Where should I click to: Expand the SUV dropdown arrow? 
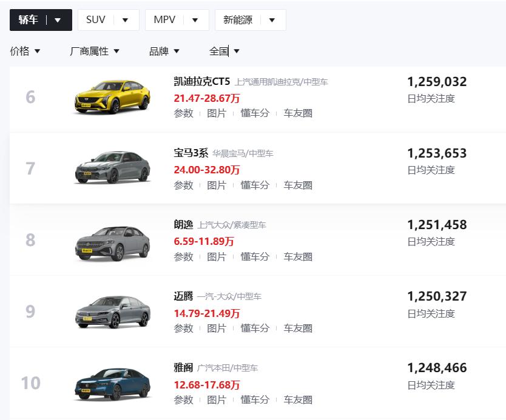coord(125,21)
